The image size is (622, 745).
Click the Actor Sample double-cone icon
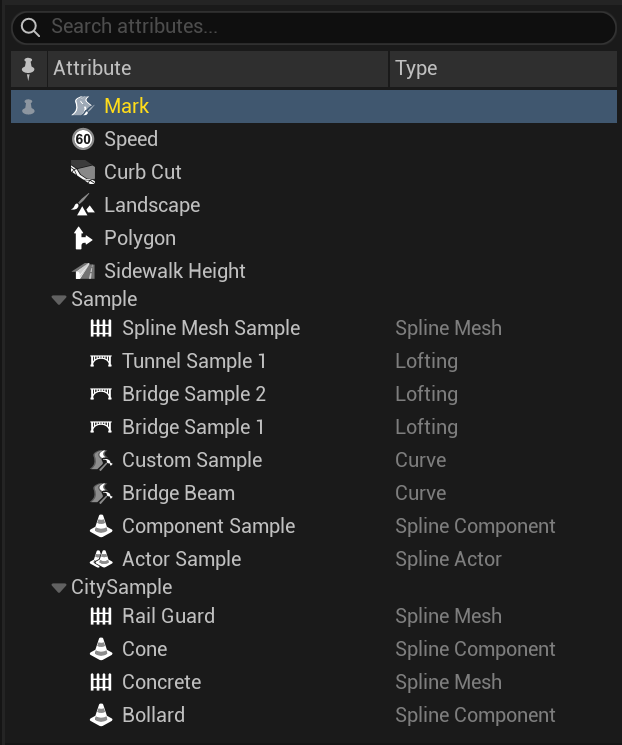tap(101, 559)
